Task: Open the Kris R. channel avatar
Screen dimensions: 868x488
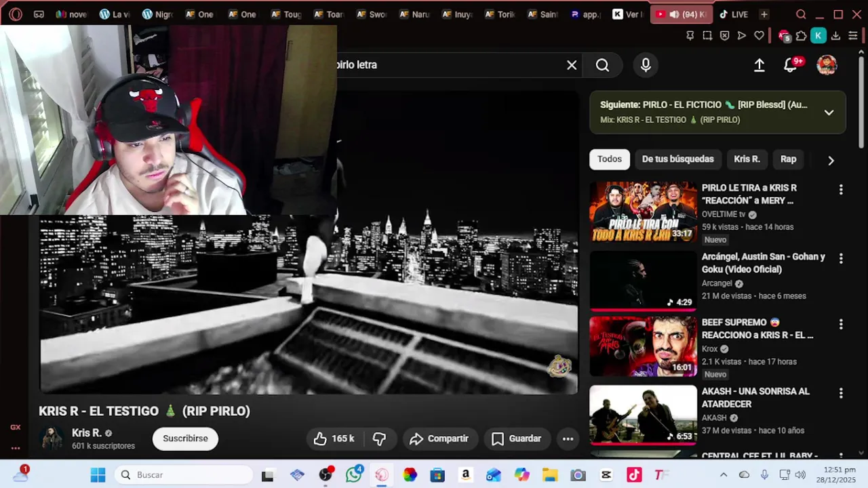Action: [51, 439]
